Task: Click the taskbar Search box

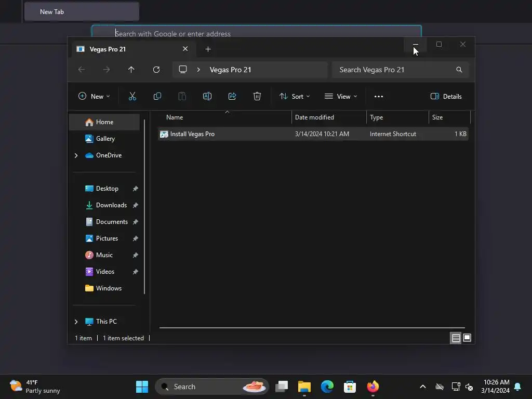Action: 212,387
